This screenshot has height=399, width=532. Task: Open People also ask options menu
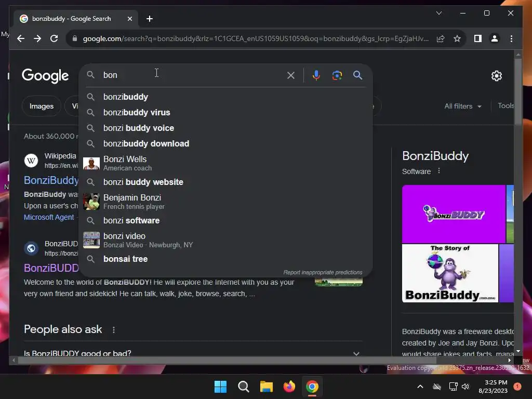[x=114, y=330]
